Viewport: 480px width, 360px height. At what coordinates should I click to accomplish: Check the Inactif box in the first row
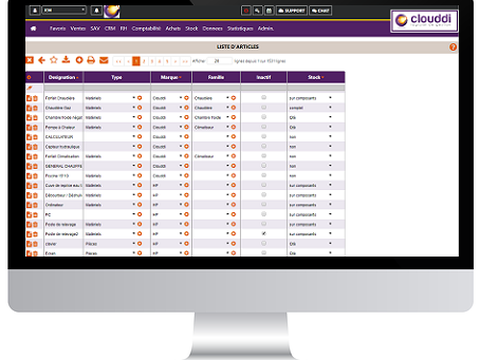264,97
